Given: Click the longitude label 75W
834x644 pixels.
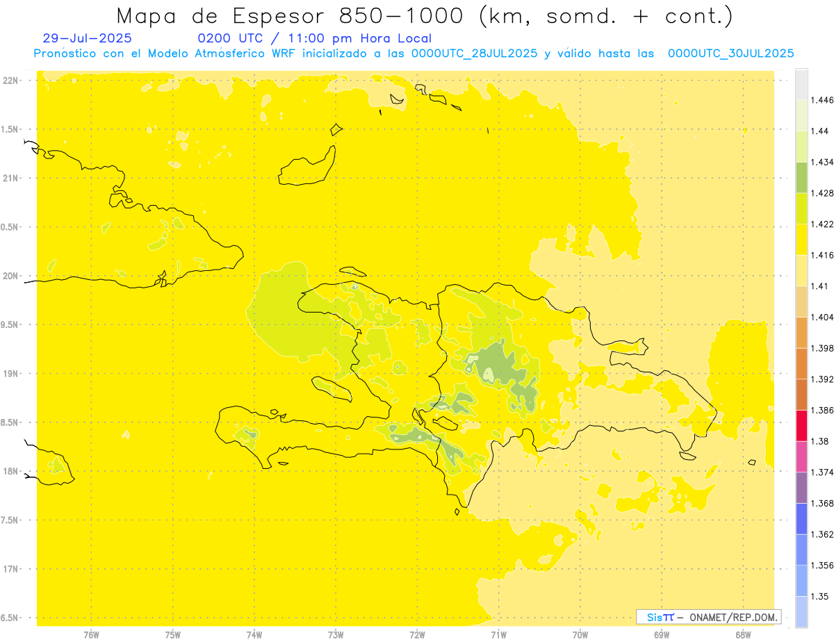Looking at the screenshot, I should point(173,635).
